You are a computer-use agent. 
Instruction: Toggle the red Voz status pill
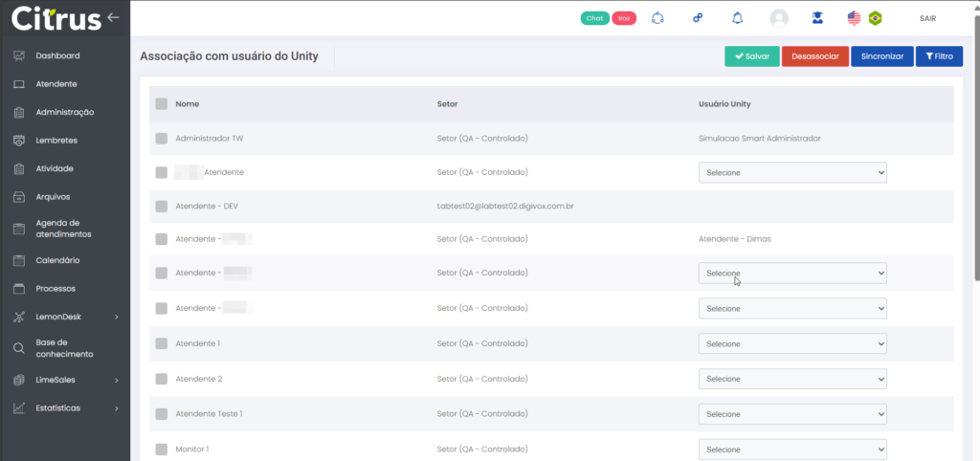pos(624,18)
